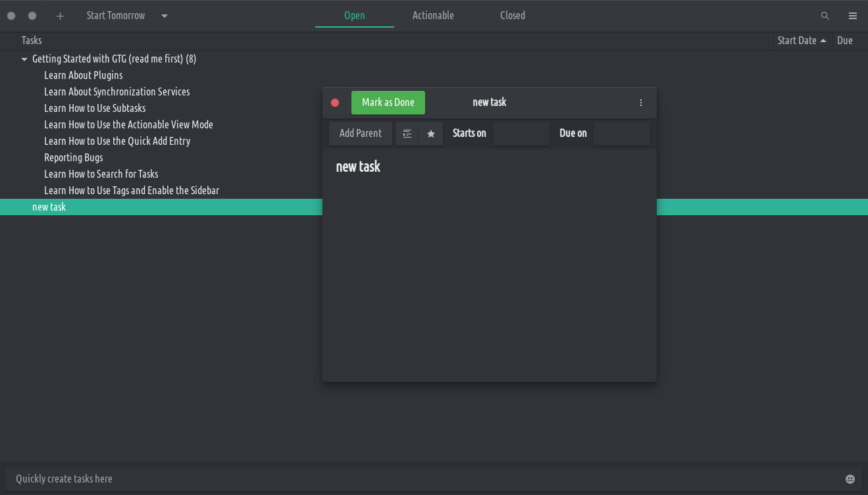Close the new task editor red dot

pos(335,103)
